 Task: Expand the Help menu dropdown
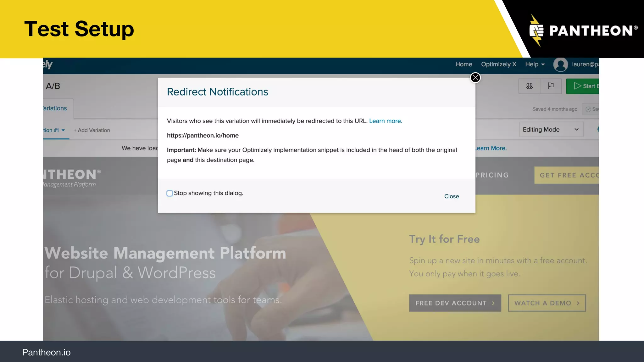(535, 64)
